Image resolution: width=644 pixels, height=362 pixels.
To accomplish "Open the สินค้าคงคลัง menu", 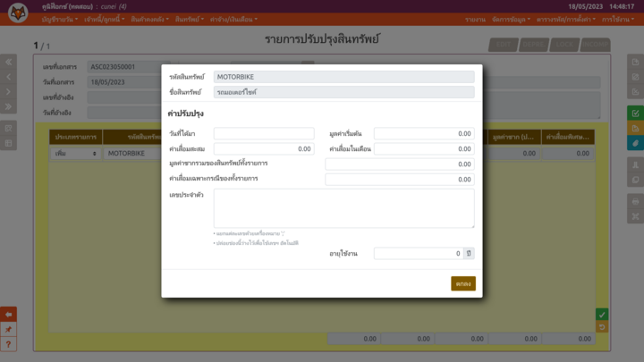I will click(149, 20).
